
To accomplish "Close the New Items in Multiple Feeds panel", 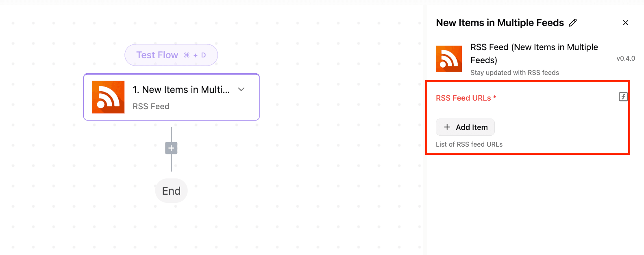I will [x=626, y=23].
